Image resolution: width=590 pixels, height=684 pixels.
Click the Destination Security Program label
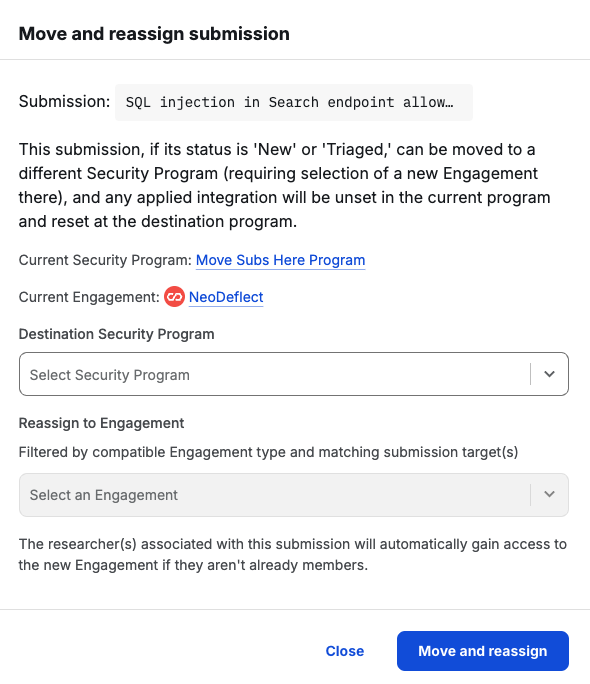coord(116,334)
